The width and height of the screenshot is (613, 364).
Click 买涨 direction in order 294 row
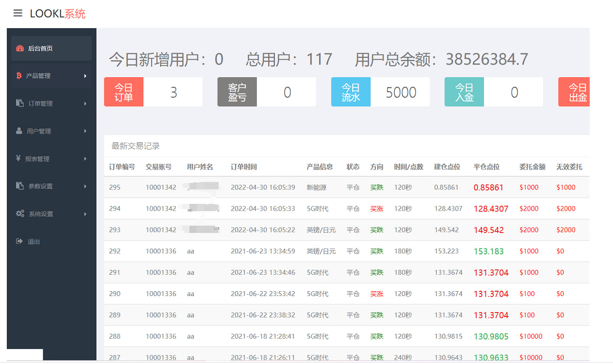(377, 209)
